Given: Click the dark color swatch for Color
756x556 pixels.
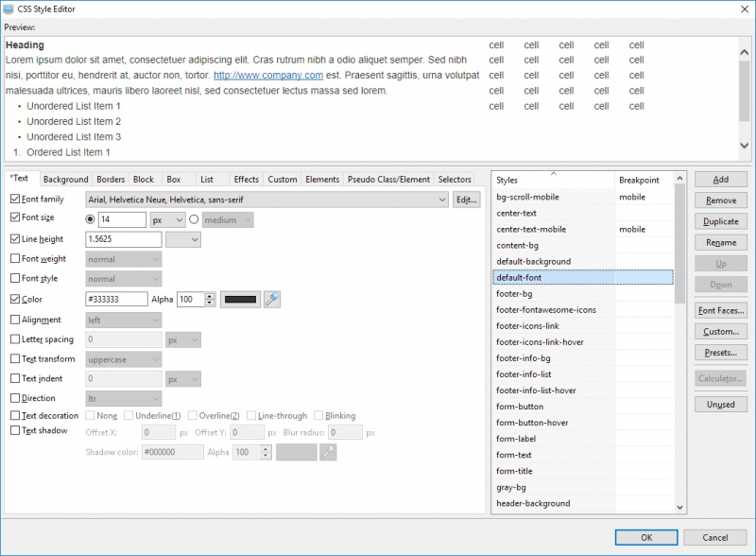Looking at the screenshot, I should coord(239,299).
